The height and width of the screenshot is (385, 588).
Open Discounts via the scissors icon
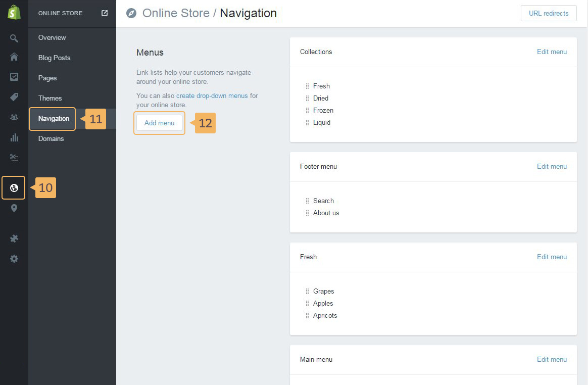14,158
